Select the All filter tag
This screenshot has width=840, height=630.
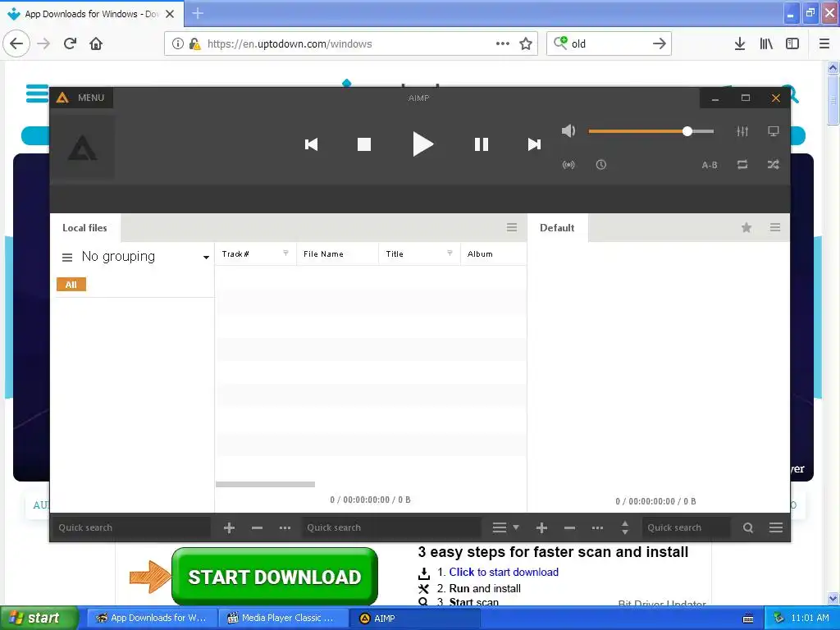tap(71, 285)
